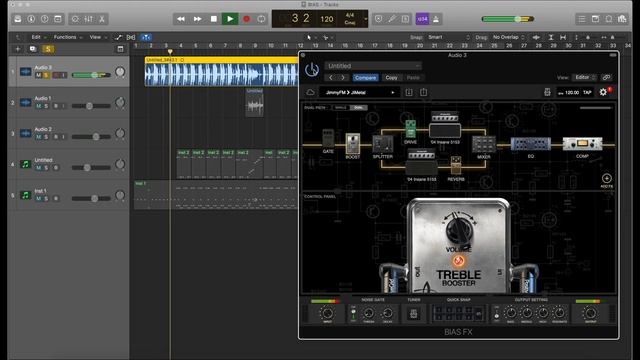Add a new track with plus button
Screen dimensions: 640x360
point(18,49)
